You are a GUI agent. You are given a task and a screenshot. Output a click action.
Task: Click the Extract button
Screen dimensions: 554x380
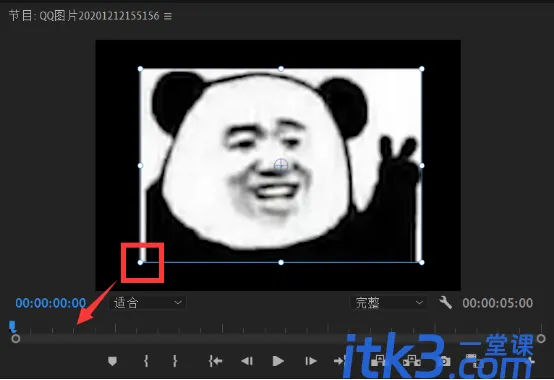[411, 361]
